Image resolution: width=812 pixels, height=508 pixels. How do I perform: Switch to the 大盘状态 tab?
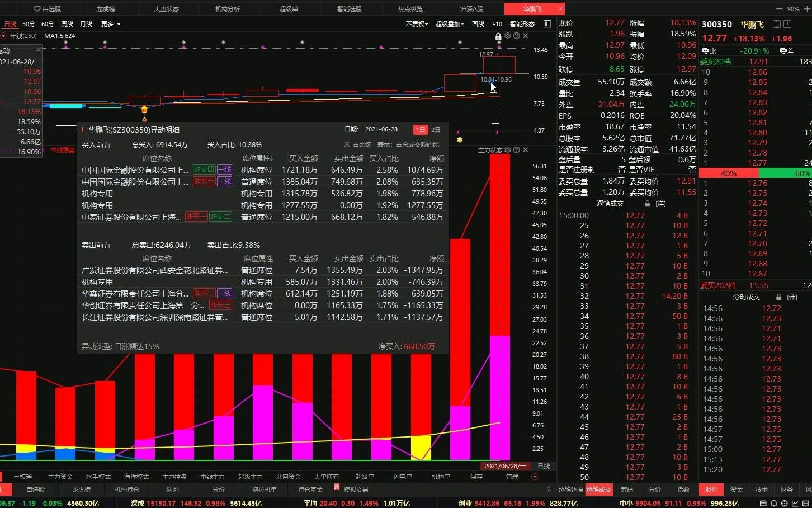point(166,9)
